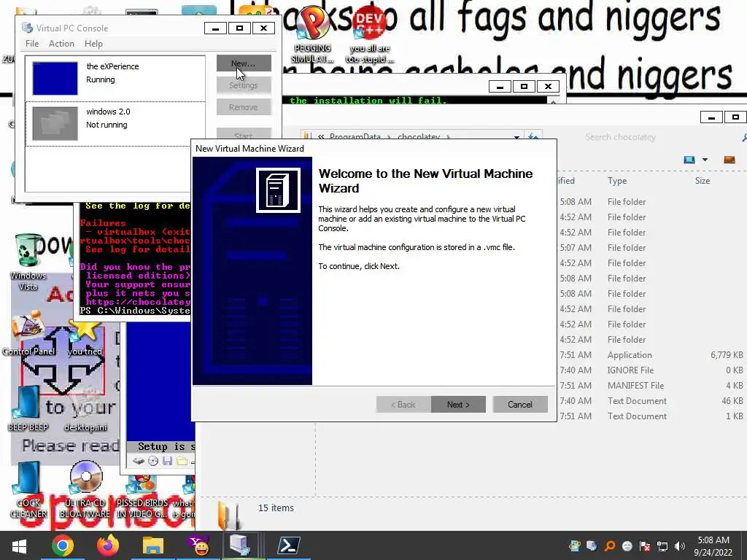This screenshot has width=747, height=560.
Task: Click the computer tower icon in the wizard
Action: [x=278, y=190]
